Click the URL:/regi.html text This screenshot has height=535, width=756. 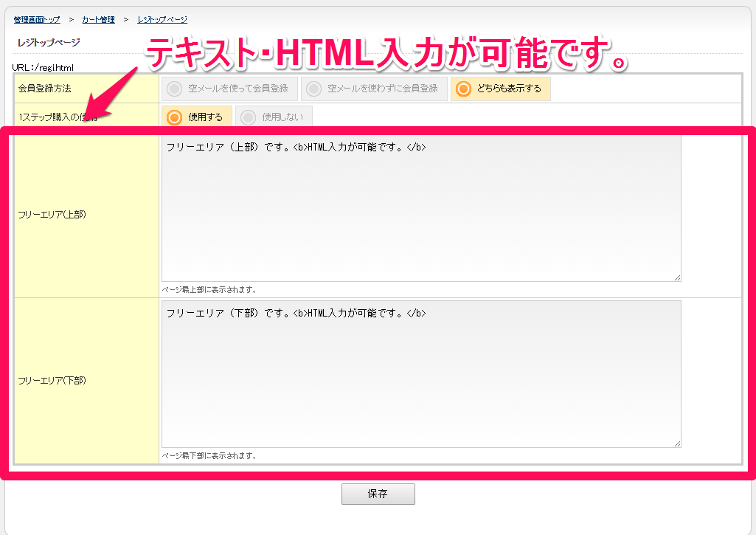pos(43,68)
